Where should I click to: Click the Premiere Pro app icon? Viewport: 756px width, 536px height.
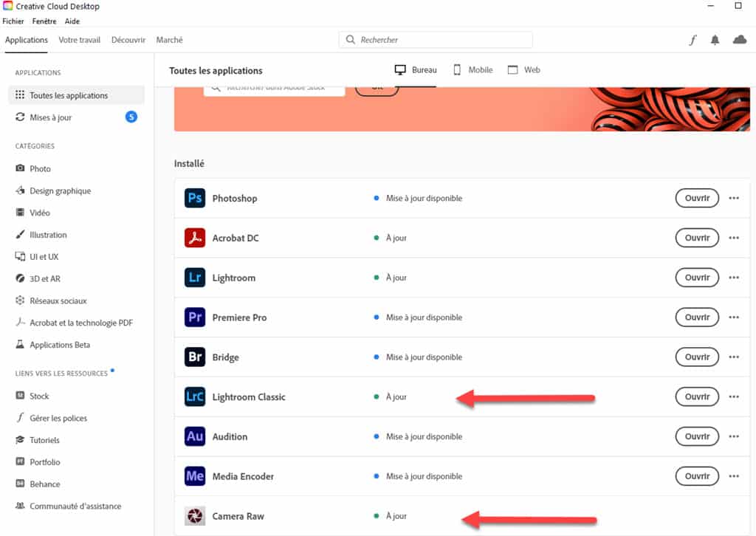tap(195, 317)
